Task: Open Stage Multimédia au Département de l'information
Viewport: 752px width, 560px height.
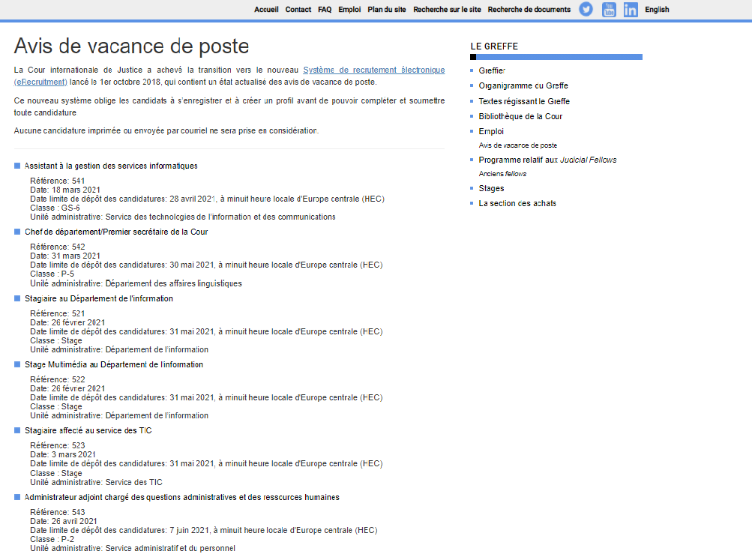Action: [114, 365]
